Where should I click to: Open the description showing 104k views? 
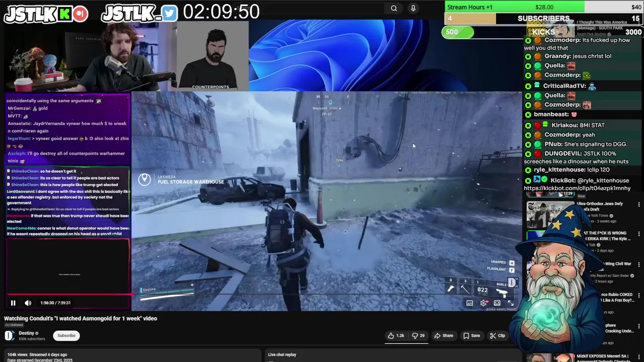[x=132, y=355]
